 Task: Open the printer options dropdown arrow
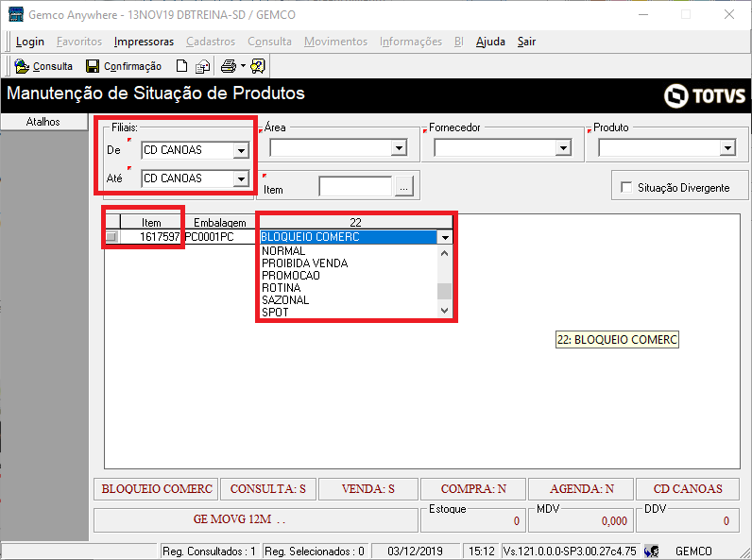(x=243, y=66)
